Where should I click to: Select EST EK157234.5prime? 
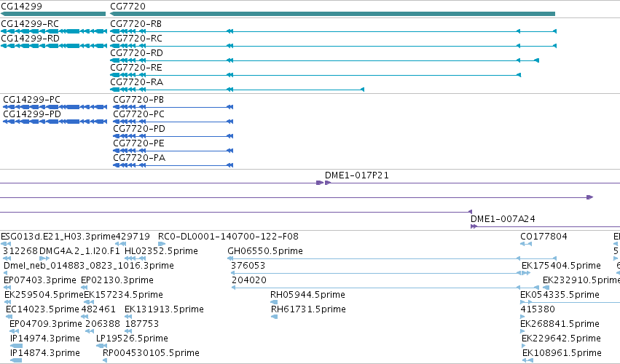(x=123, y=295)
